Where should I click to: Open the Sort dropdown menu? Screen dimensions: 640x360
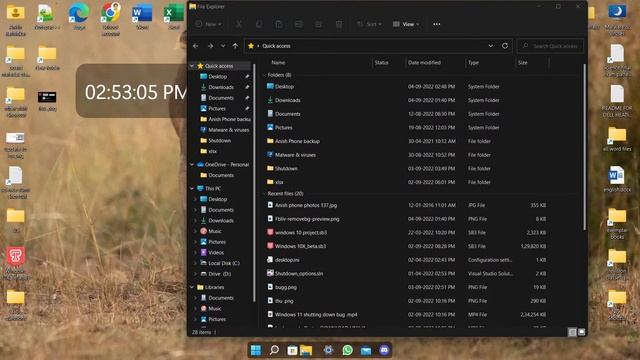[x=369, y=24]
